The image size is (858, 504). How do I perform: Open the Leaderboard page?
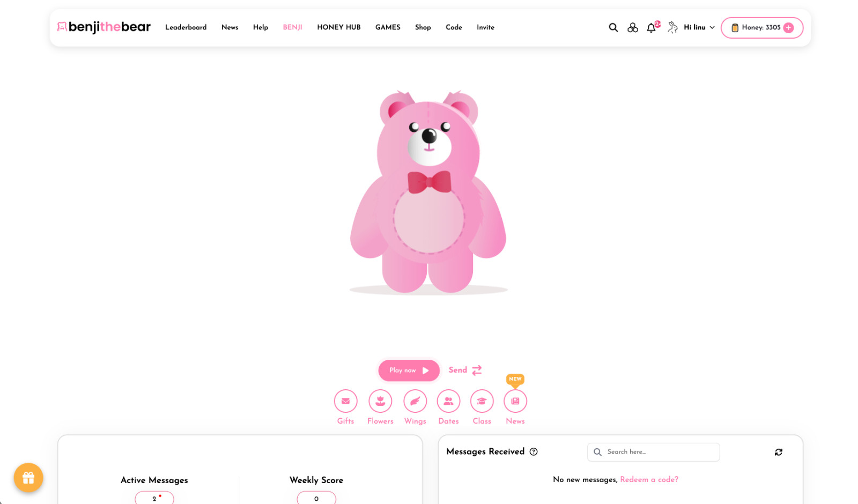[x=186, y=27]
